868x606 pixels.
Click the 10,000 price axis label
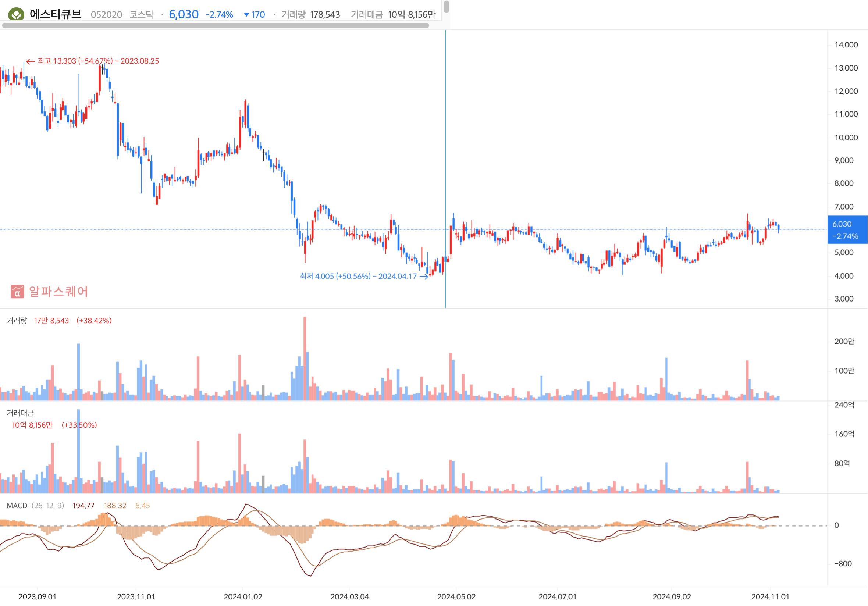point(846,138)
